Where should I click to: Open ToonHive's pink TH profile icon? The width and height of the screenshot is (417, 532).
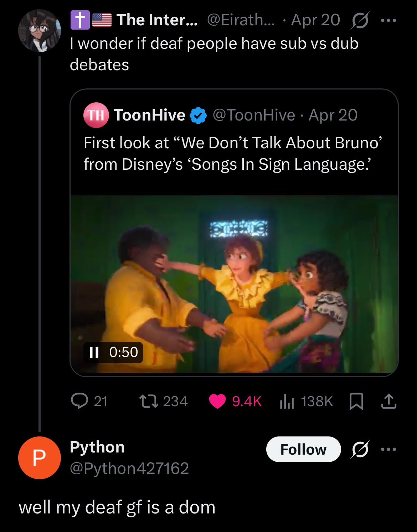pyautogui.click(x=96, y=115)
